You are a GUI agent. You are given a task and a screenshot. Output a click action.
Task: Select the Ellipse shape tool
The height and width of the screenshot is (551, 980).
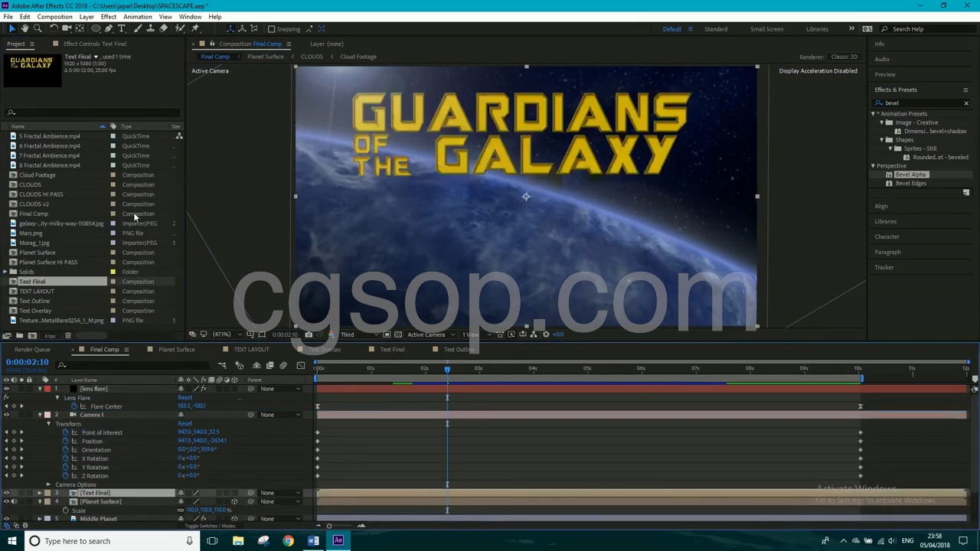(96, 29)
